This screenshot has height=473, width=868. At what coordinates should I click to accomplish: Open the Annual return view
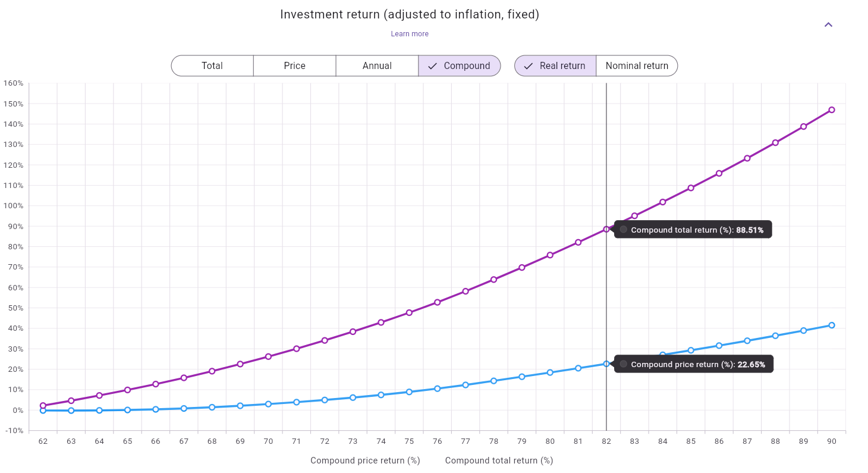(x=377, y=65)
